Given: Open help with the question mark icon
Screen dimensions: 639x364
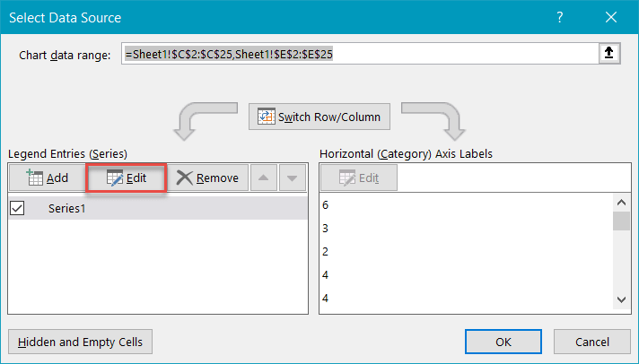Looking at the screenshot, I should [x=562, y=17].
